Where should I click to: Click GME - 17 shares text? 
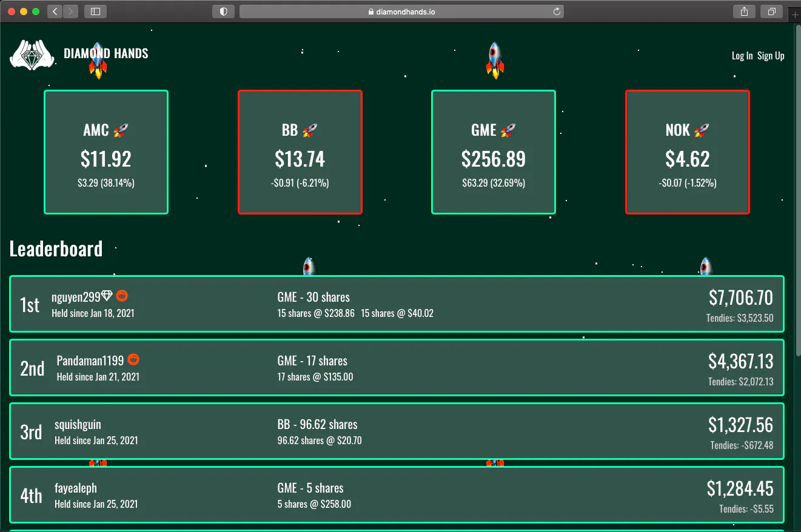(312, 361)
